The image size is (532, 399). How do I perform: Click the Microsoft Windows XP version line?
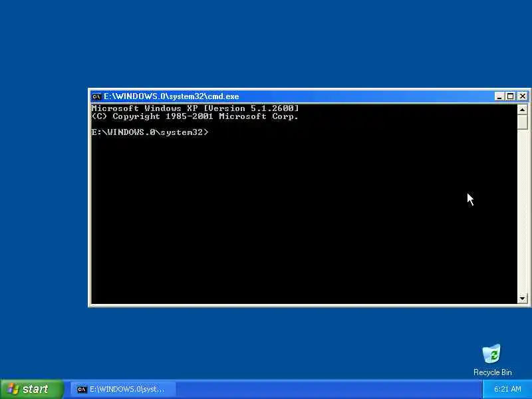(195, 108)
